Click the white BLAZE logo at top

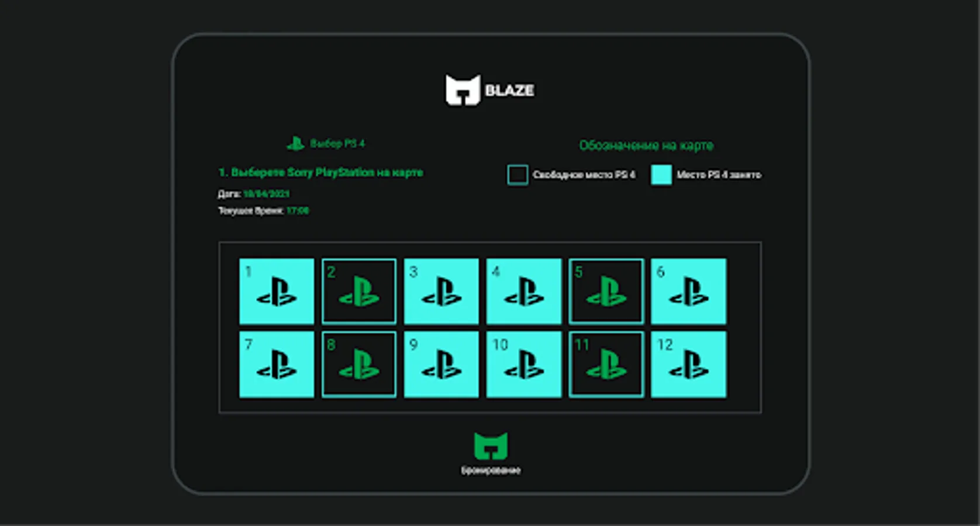click(x=490, y=90)
